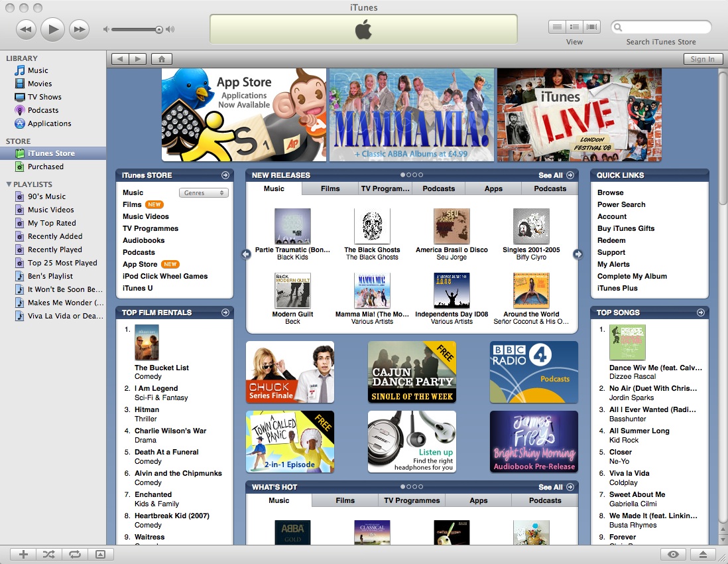Expand the iTunes Store panel arrow
Viewport: 728px width, 564px height.
click(225, 175)
